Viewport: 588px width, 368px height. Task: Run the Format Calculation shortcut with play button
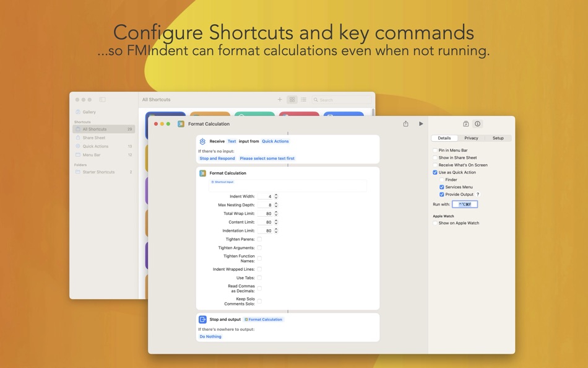(421, 123)
